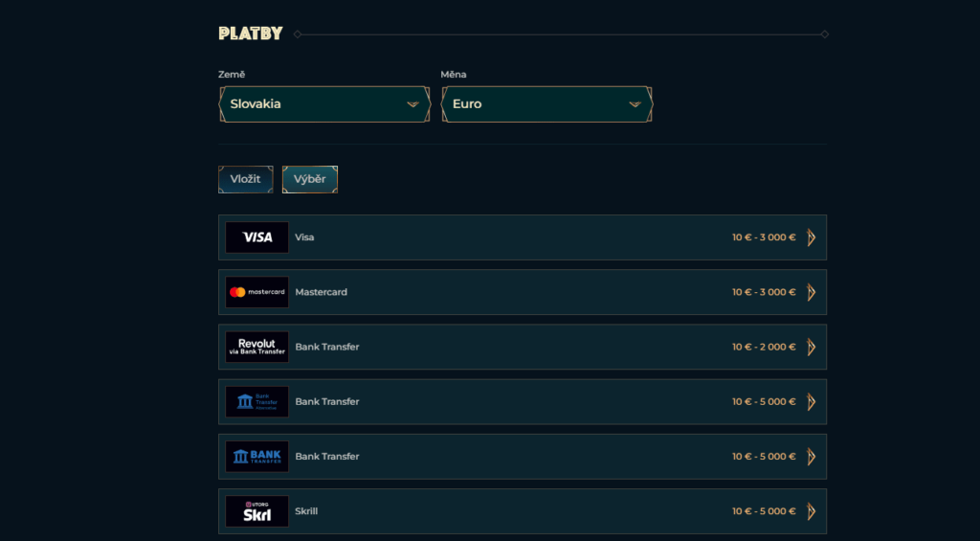Image resolution: width=980 pixels, height=541 pixels.
Task: Click the PLATBY section heading
Action: coord(251,34)
